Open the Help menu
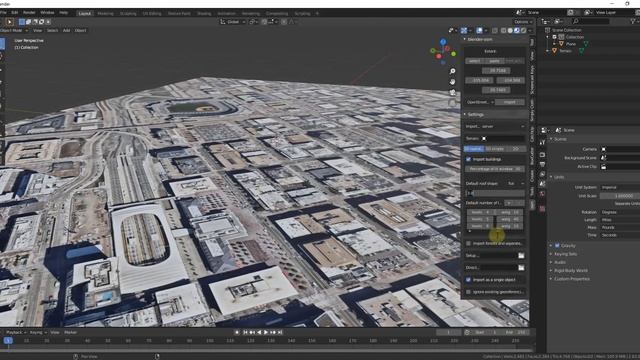Screen dimensions: 640x360 click(x=63, y=13)
